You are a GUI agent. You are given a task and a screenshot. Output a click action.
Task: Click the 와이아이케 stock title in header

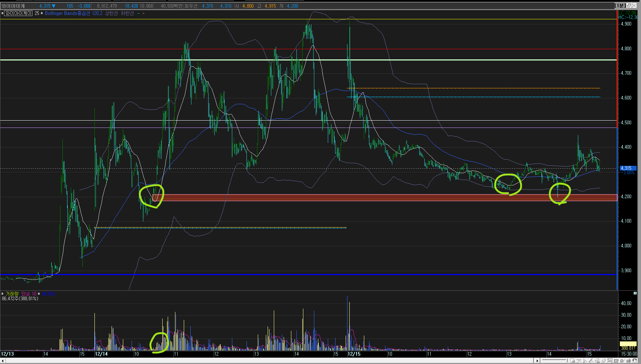[x=13, y=6]
